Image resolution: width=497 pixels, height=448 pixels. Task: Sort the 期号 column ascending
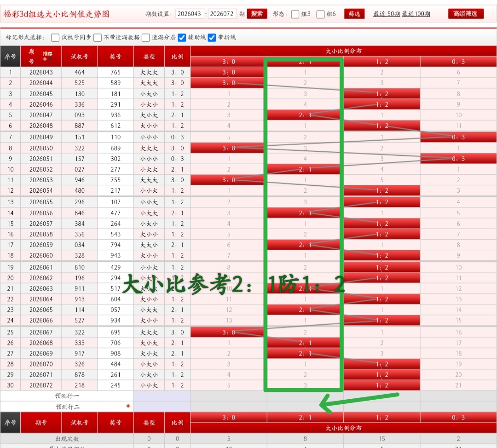pos(45,59)
